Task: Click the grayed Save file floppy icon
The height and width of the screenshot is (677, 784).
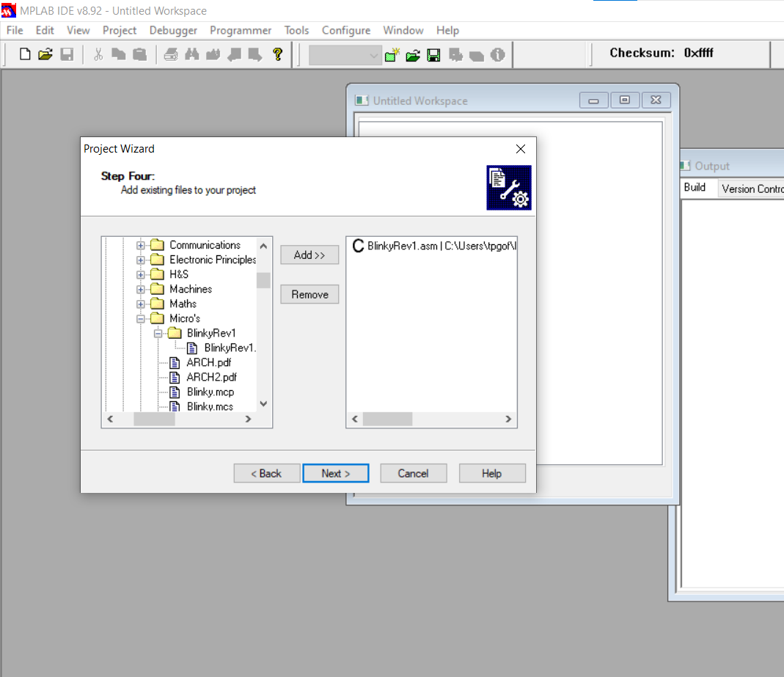Action: 67,54
